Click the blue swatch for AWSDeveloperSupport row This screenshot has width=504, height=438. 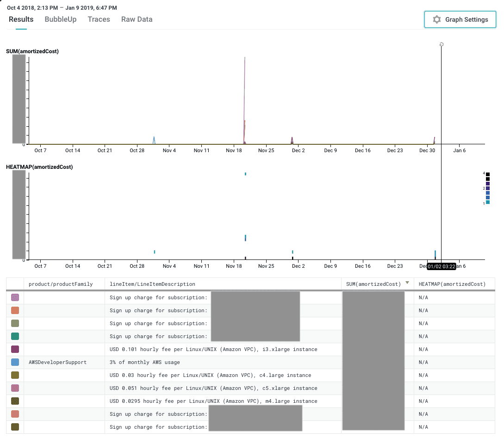(15, 362)
